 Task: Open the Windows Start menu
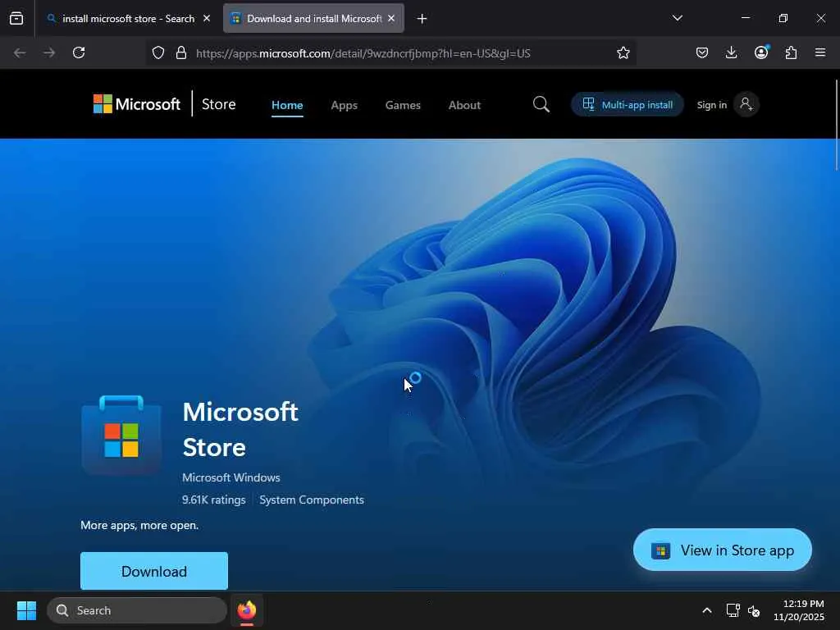[26, 610]
